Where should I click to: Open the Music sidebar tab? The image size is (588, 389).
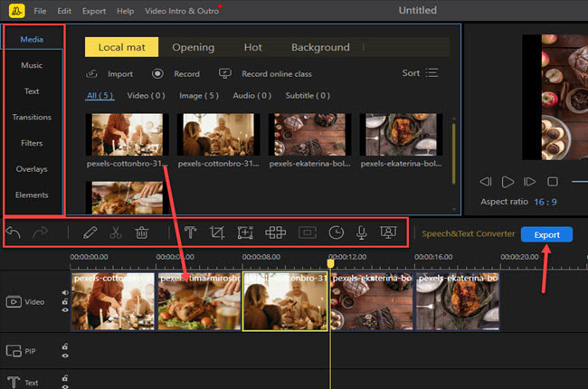pyautogui.click(x=32, y=65)
